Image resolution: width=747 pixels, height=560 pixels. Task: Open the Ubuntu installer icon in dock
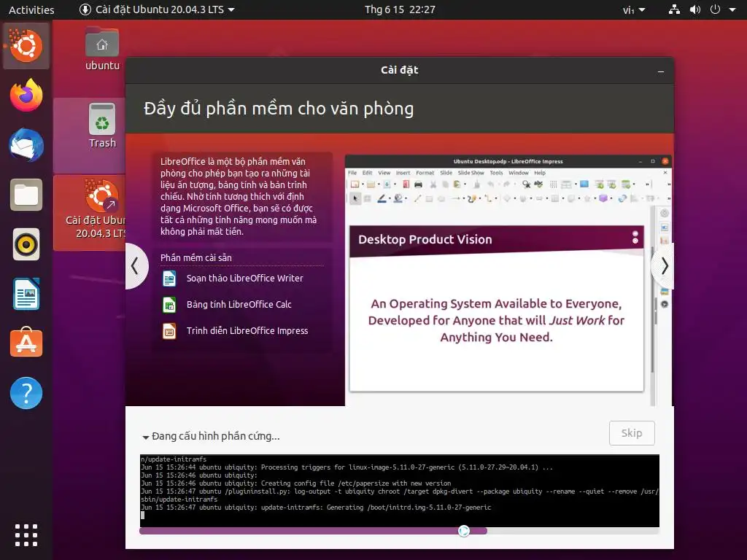pos(26,46)
